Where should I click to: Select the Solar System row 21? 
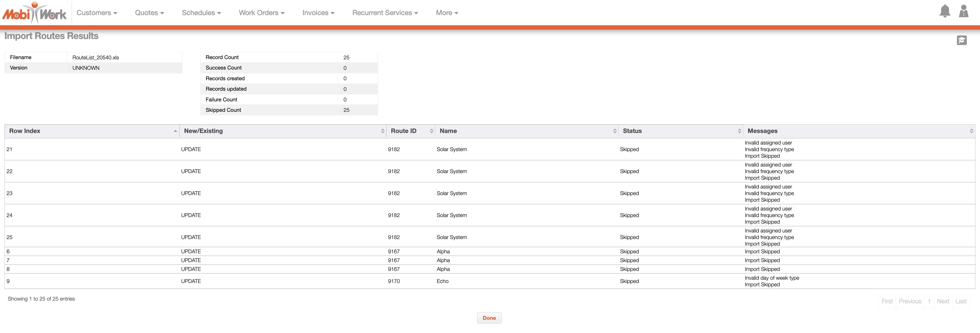(452, 149)
